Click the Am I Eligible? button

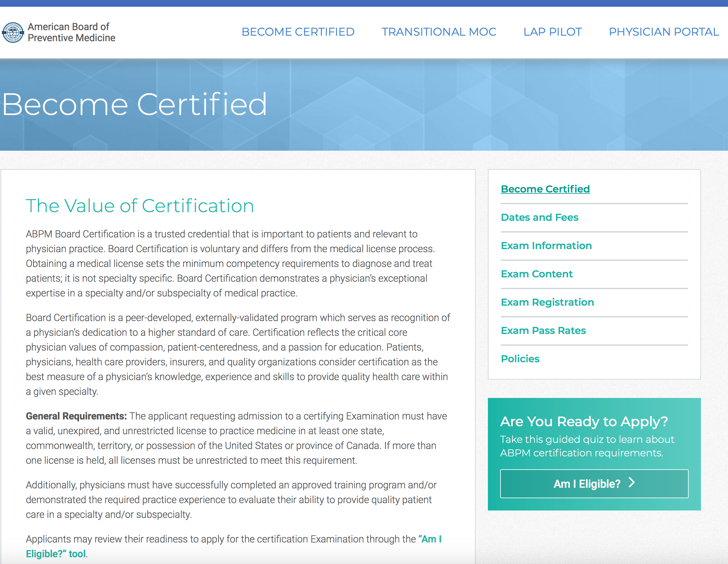pos(594,484)
